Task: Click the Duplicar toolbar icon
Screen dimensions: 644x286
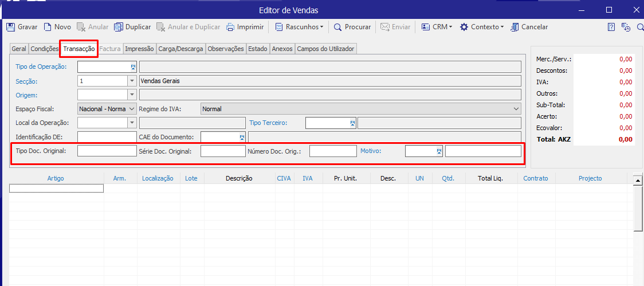Action: (119, 27)
